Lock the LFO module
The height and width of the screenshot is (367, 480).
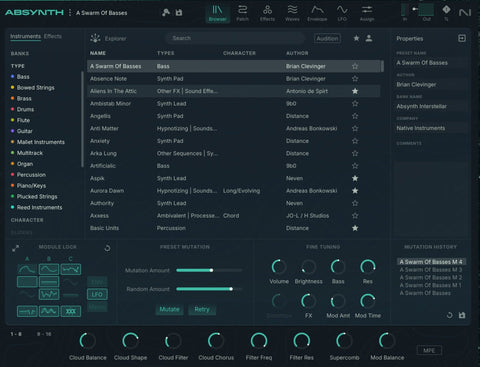(97, 294)
